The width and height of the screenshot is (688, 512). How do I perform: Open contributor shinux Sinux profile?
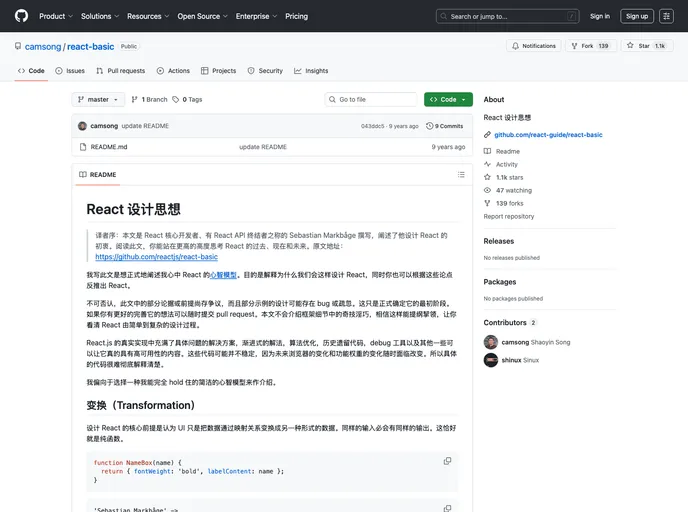(x=520, y=360)
